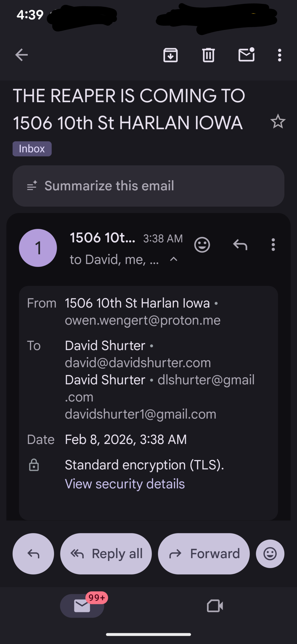Tap the Inbox label chip
Viewport: 297px width, 644px height.
pyautogui.click(x=32, y=149)
